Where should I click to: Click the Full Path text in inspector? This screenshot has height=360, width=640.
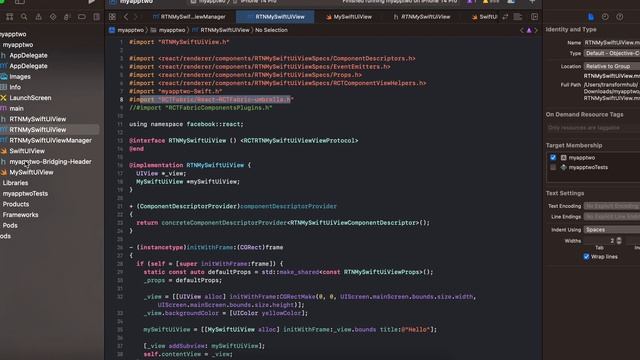611,91
